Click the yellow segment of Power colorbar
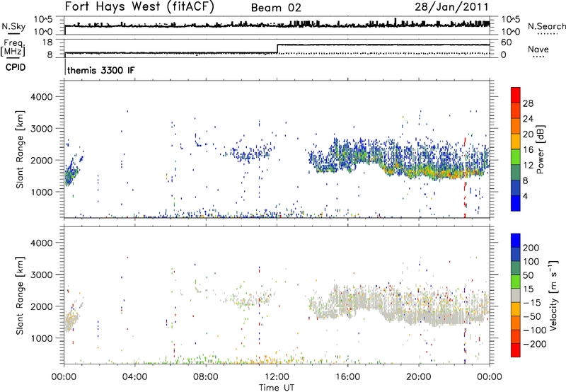Image resolution: width=566 pixels, height=392 pixels. click(516, 141)
